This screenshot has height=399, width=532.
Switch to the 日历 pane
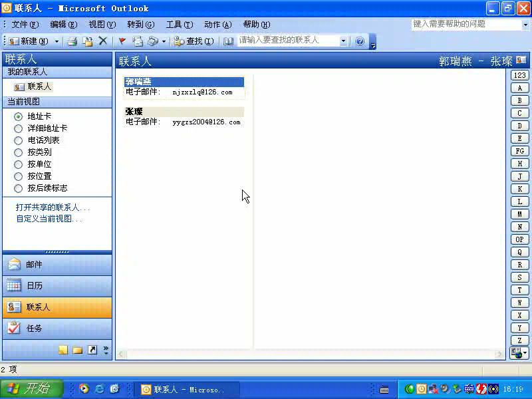pyautogui.click(x=57, y=286)
